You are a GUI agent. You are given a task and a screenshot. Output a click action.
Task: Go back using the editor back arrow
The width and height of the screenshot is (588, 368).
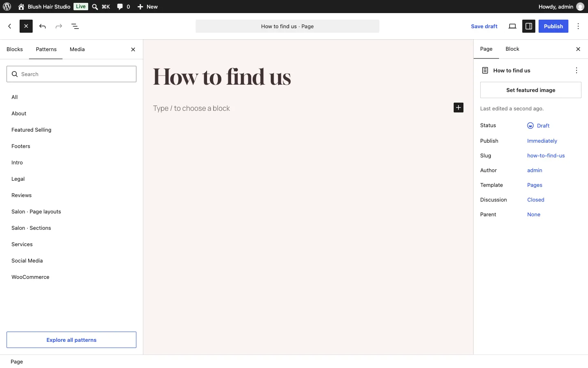click(10, 26)
